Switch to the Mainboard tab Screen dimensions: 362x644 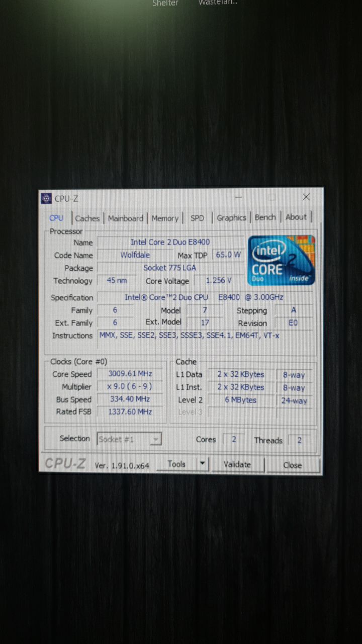coord(126,218)
